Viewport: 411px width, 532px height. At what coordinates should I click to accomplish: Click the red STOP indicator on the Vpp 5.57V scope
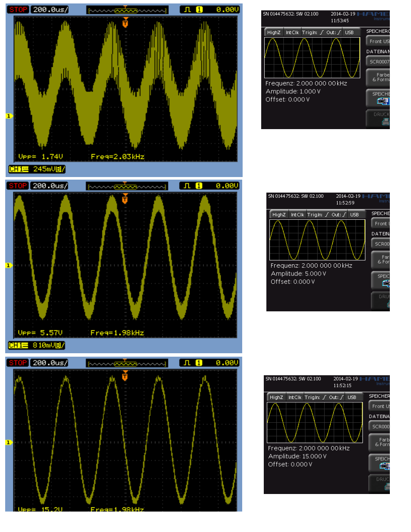(x=18, y=186)
